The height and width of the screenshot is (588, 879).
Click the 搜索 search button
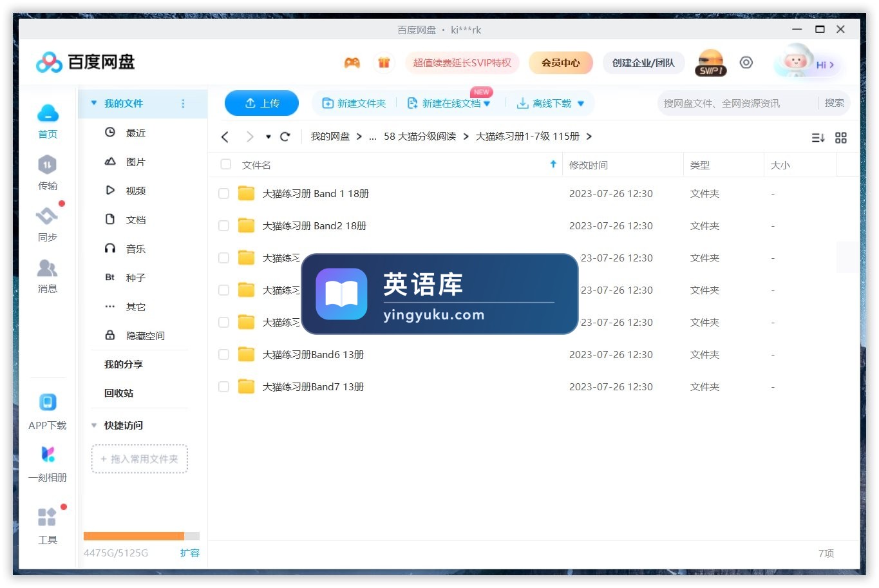835,103
